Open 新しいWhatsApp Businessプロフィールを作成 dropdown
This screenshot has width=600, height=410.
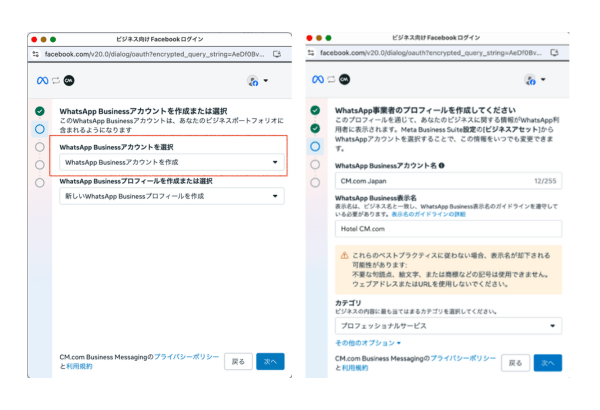(x=172, y=196)
